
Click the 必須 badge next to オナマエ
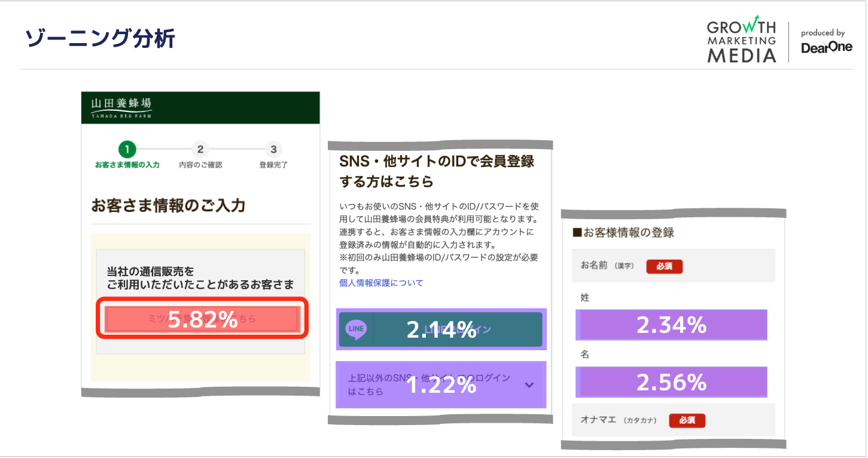[x=687, y=421]
